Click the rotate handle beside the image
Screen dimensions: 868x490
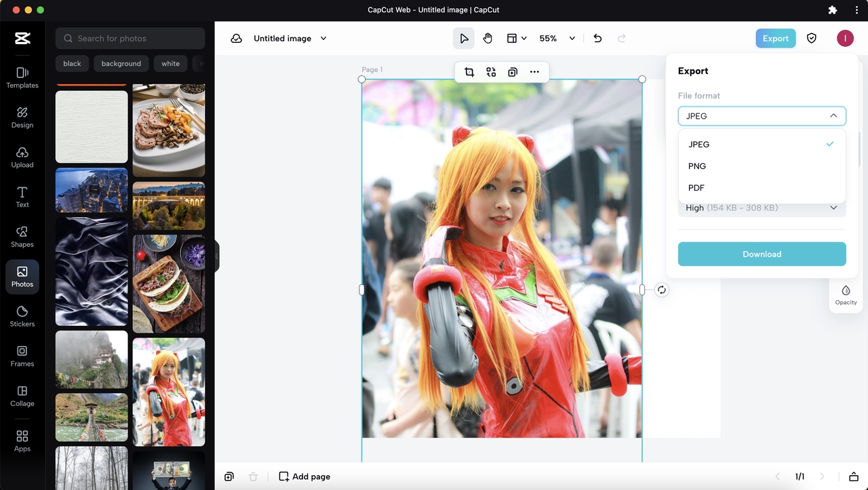pyautogui.click(x=662, y=290)
